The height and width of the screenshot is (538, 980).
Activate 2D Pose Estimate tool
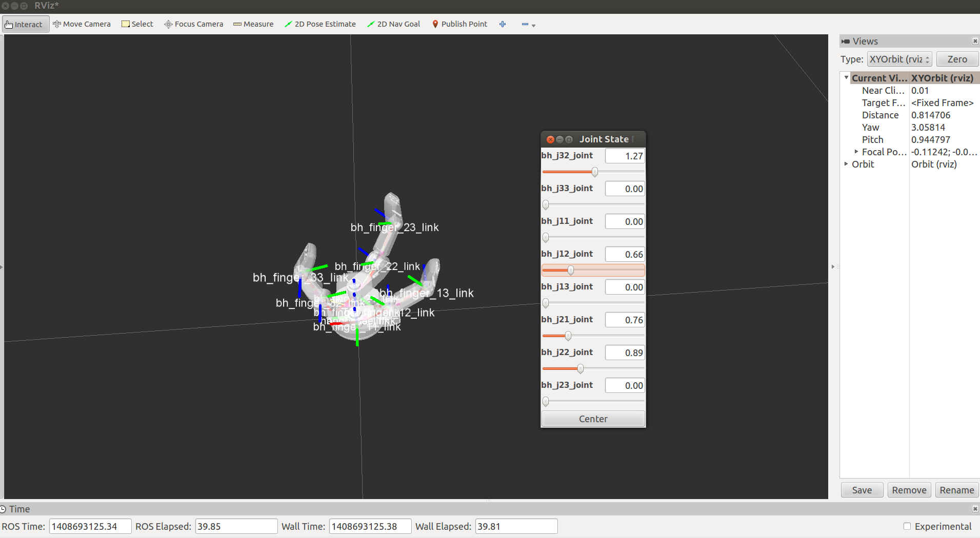(x=320, y=24)
